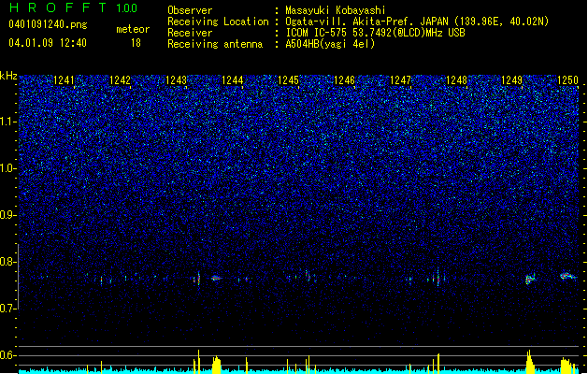This screenshot has width=588, height=374.
Task: Click the 'Receiver' label
Action: pyautogui.click(x=190, y=33)
